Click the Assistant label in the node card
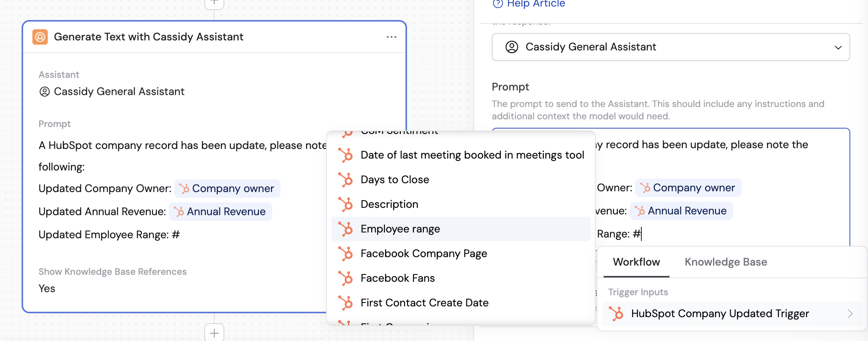 pos(59,75)
